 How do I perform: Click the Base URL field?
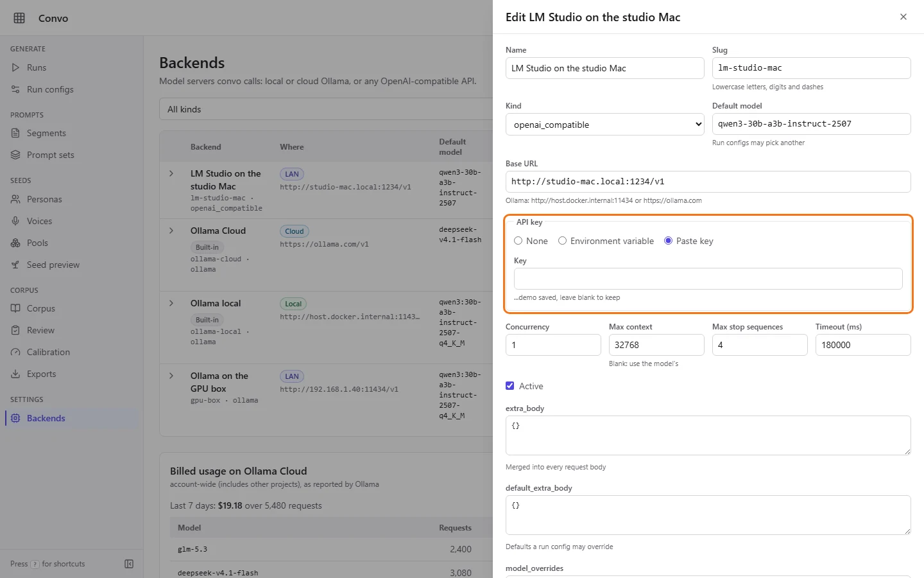pyautogui.click(x=708, y=182)
